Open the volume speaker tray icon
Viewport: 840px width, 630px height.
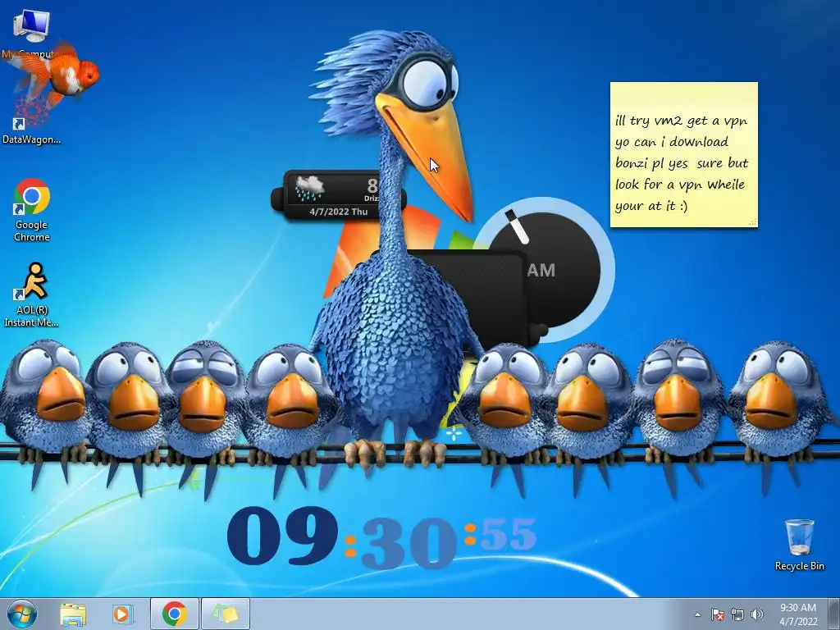tap(757, 614)
